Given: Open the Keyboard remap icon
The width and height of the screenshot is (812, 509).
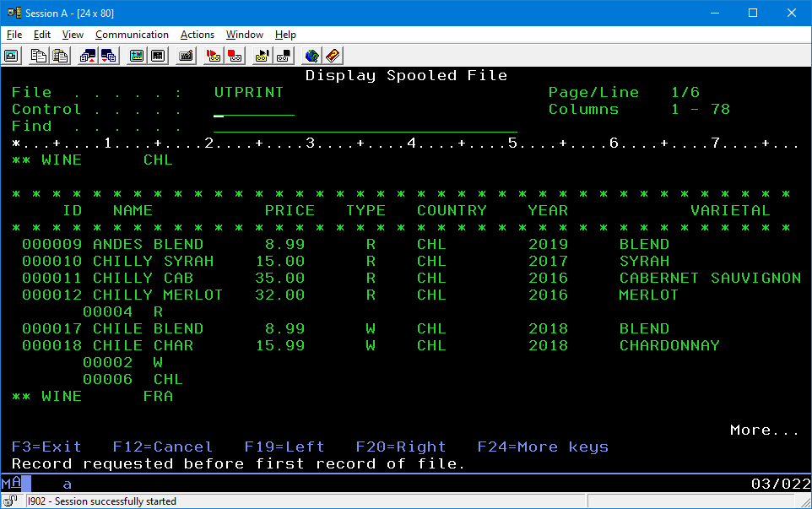Looking at the screenshot, I should click(186, 56).
